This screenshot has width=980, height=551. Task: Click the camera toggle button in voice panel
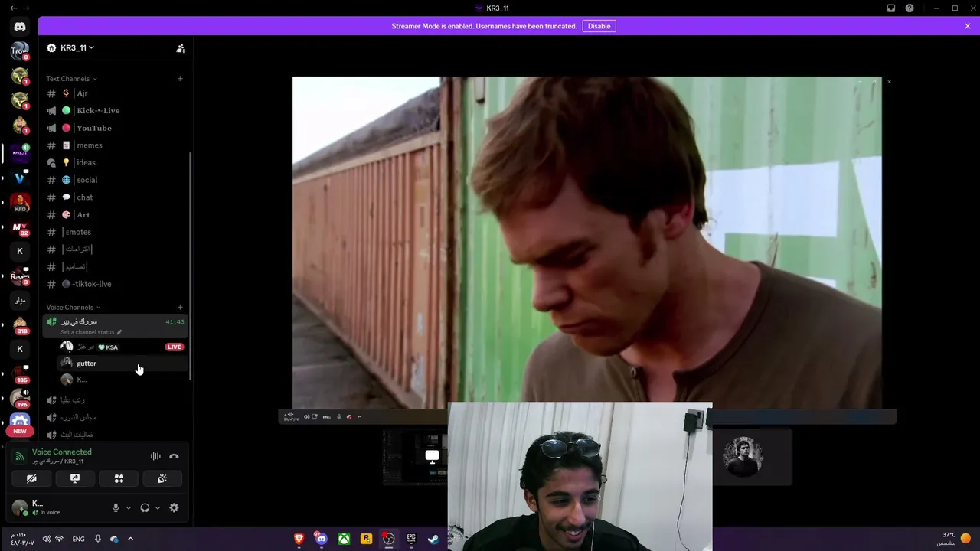click(31, 478)
